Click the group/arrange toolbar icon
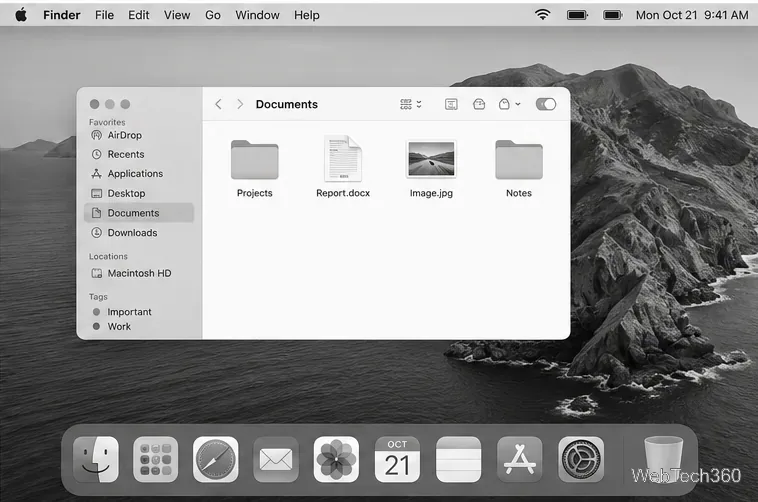Viewport: 758px width, 502px height. pos(451,104)
